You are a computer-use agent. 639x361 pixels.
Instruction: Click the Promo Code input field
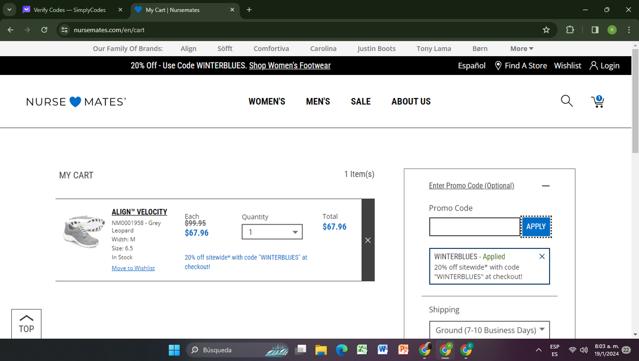[474, 227]
